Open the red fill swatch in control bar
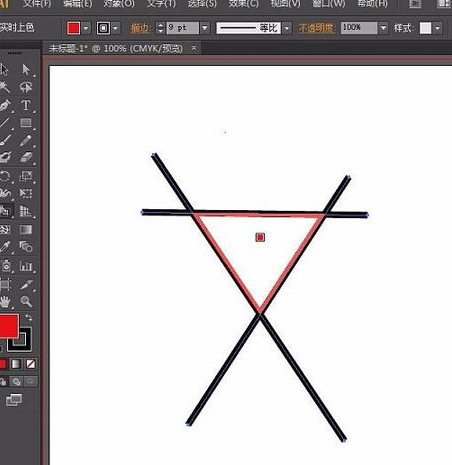This screenshot has height=465, width=452. tap(73, 28)
